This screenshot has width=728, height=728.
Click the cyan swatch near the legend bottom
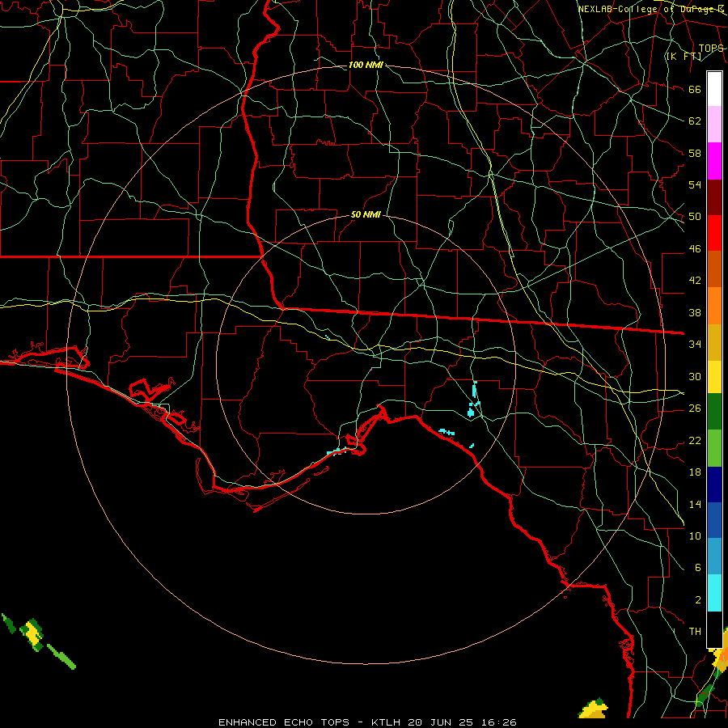pyautogui.click(x=714, y=594)
